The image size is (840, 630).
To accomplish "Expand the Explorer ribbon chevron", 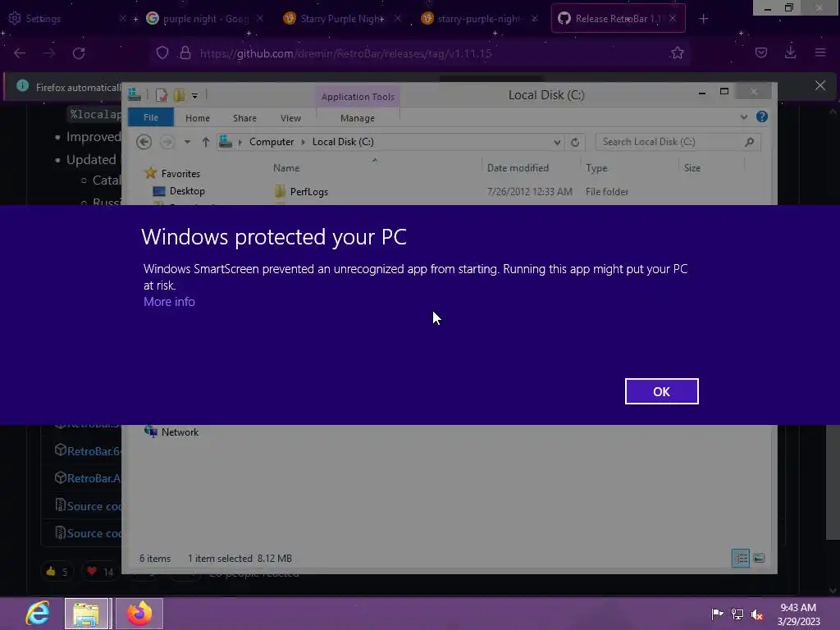I will coord(743,116).
